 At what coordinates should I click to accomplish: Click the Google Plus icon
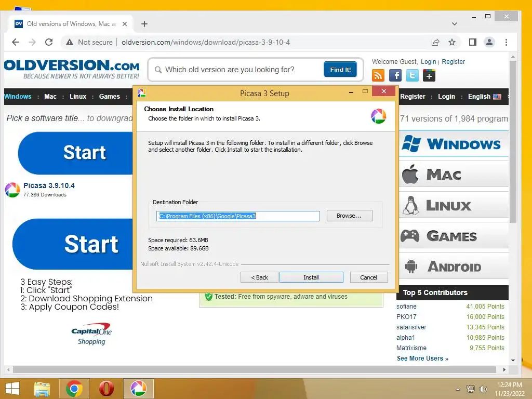pos(429,75)
